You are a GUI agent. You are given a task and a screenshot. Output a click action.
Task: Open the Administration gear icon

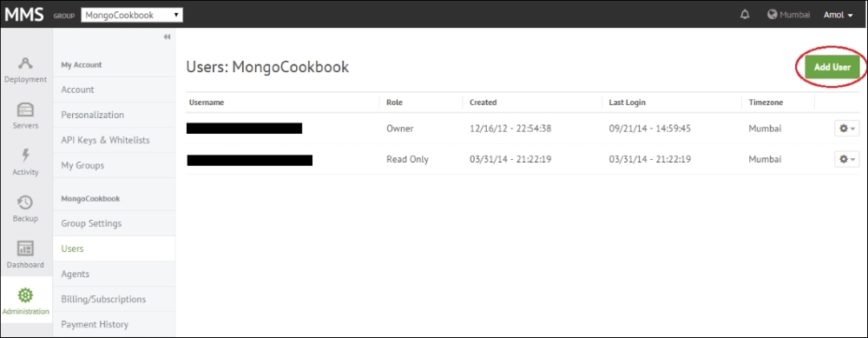tap(25, 295)
